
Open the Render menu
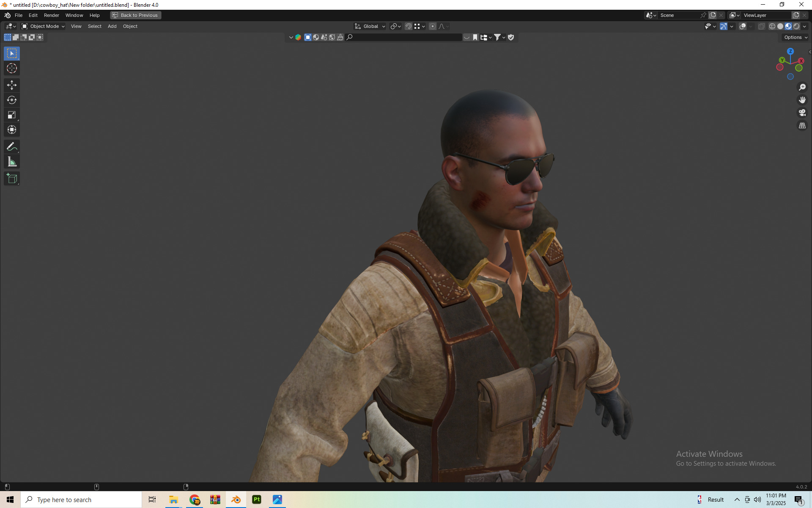point(52,15)
